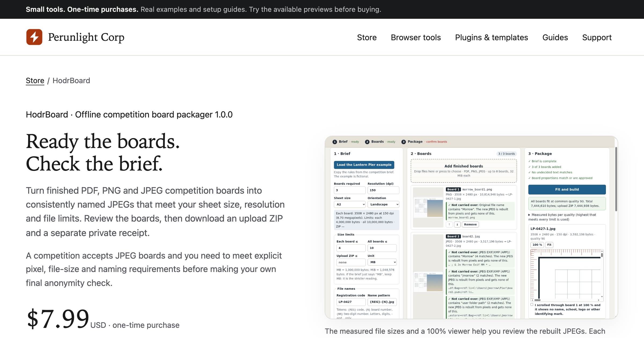
Task: Move Board 1 up with the arrow
Action: 449,225
